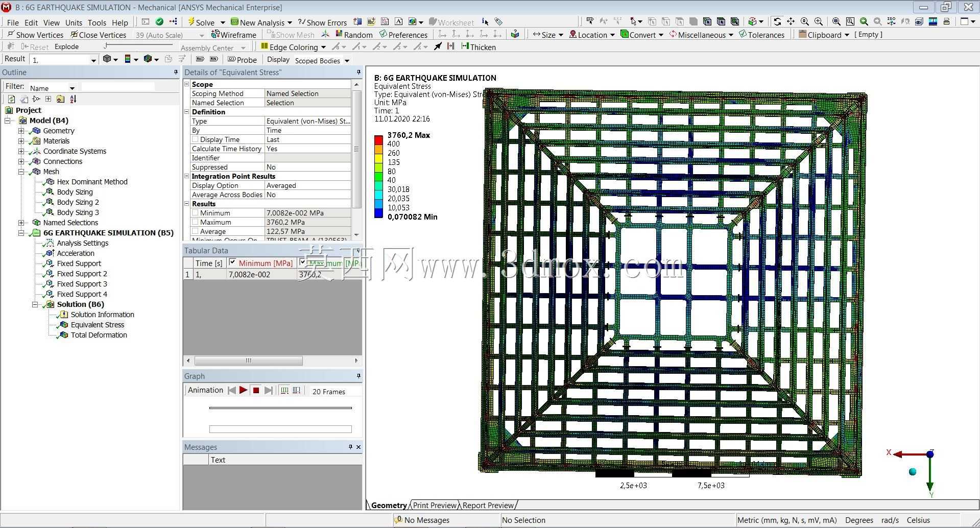The image size is (980, 528).
Task: Select the Zoom tool
Action: (x=804, y=21)
